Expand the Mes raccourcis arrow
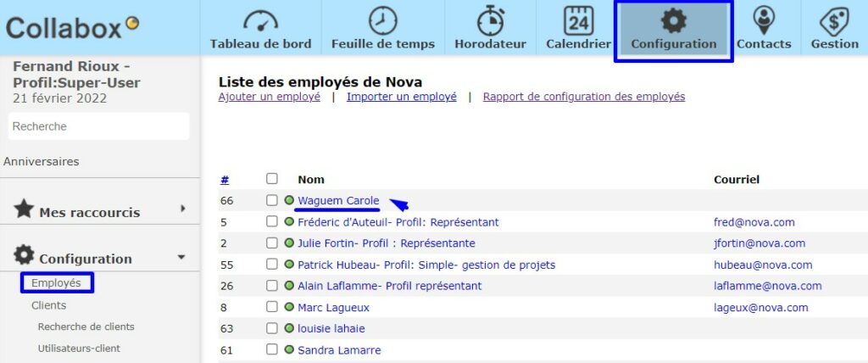 [182, 209]
